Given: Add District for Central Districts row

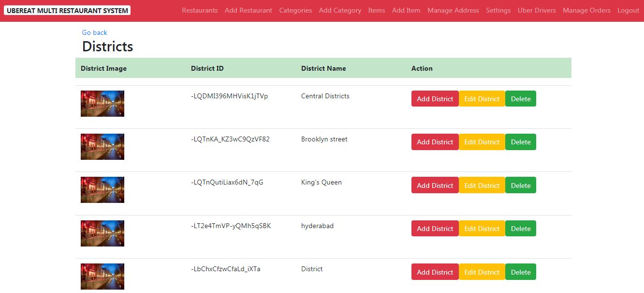Looking at the screenshot, I should [x=435, y=99].
